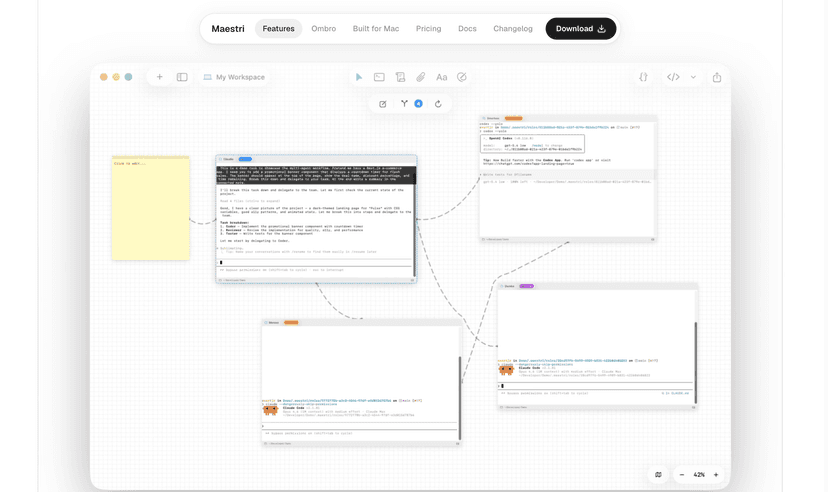Select the yellow sticky note on the canvas
Screen dimensions: 828x492
(x=150, y=208)
